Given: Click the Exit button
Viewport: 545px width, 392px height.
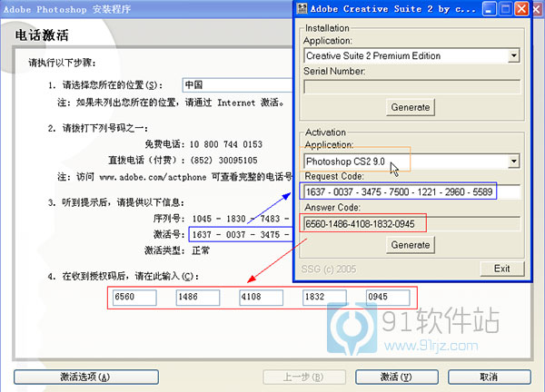Looking at the screenshot, I should (x=501, y=269).
